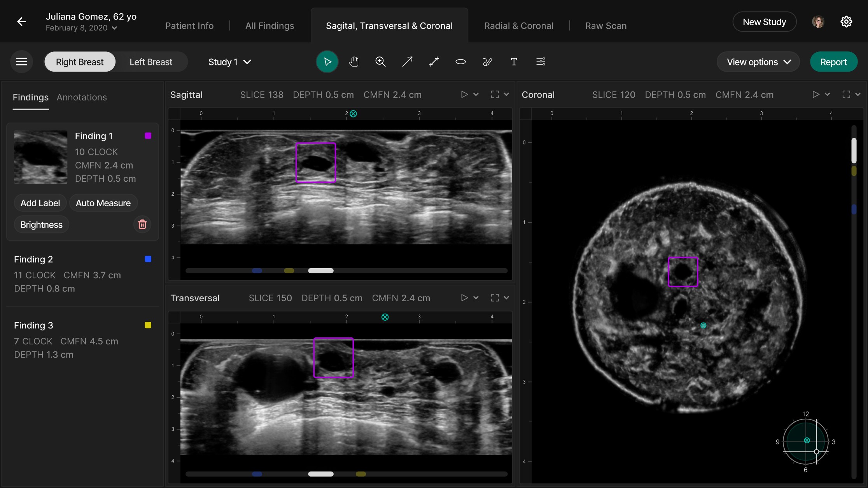Switch to Left Breast view
The width and height of the screenshot is (868, 488).
click(151, 62)
